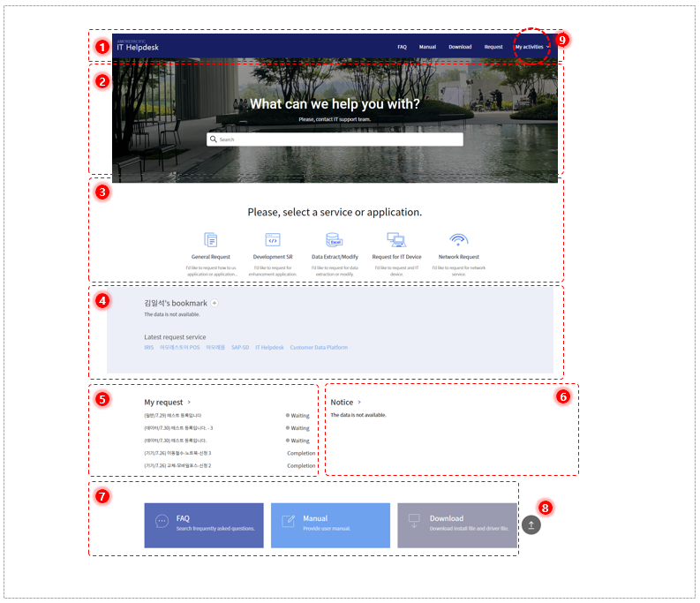Image resolution: width=700 pixels, height=603 pixels.
Task: Open the Request menu in header
Action: pyautogui.click(x=493, y=47)
